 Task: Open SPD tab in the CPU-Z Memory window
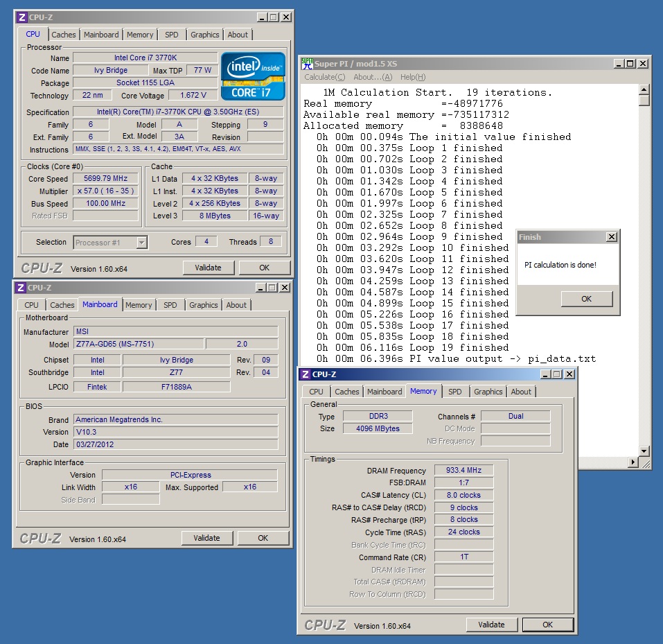(454, 392)
